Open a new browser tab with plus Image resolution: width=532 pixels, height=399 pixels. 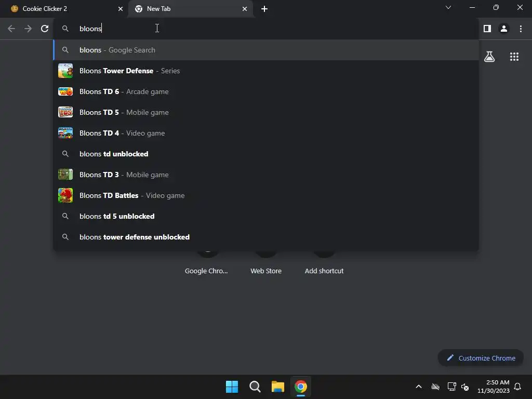click(264, 9)
